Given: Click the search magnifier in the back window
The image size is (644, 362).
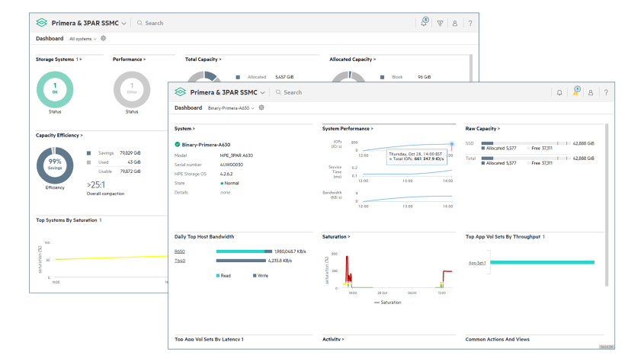Looking at the screenshot, I should (139, 23).
